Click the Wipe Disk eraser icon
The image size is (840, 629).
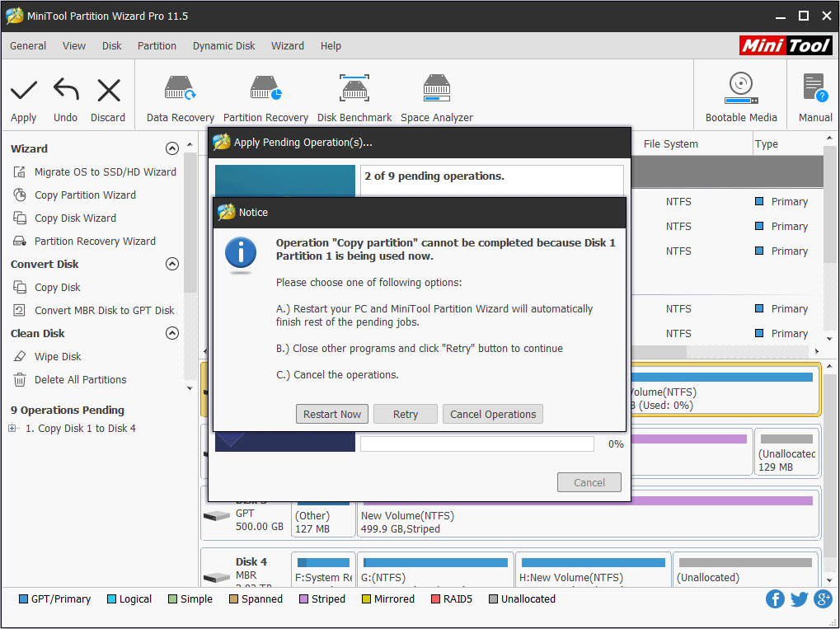[19, 356]
